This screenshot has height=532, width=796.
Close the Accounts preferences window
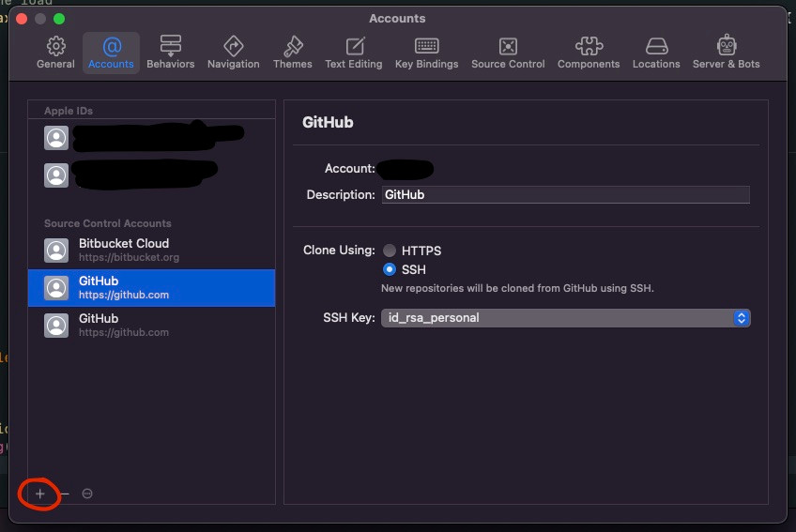click(x=22, y=19)
